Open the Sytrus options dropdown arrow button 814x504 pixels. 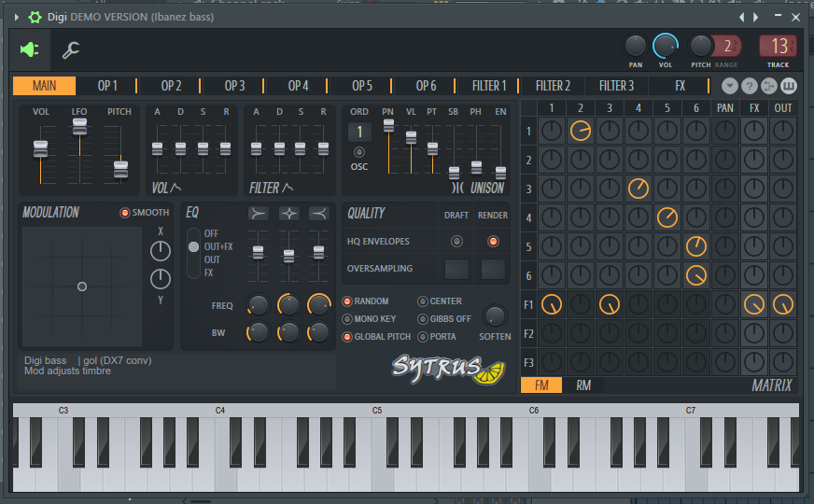click(729, 86)
